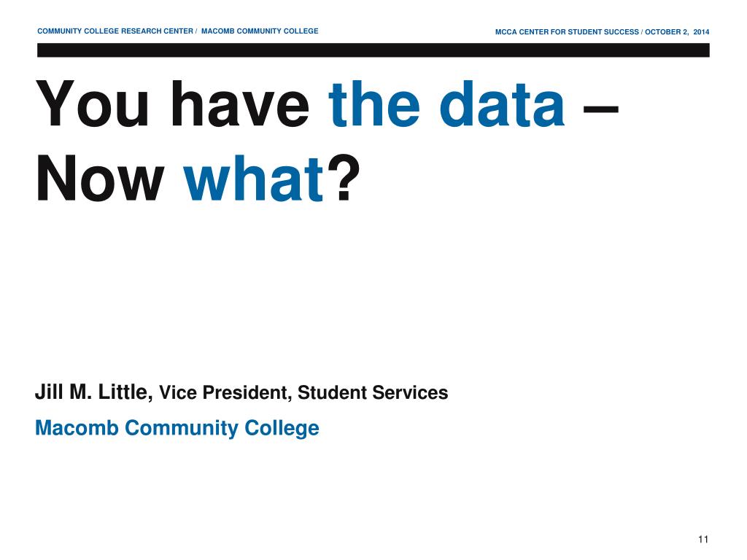Select the blue word 'the' in the title
This screenshot has height=560, width=747.
(x=374, y=104)
